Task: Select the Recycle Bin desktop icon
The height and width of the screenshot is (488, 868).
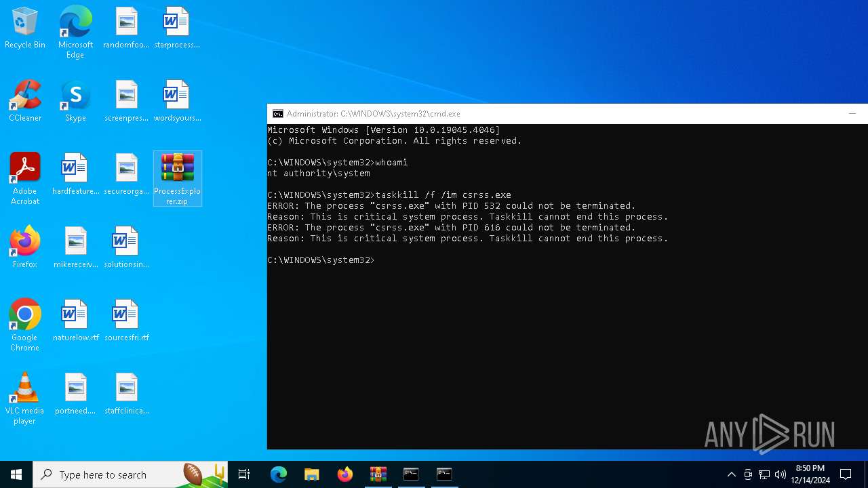Action: pyautogui.click(x=25, y=28)
